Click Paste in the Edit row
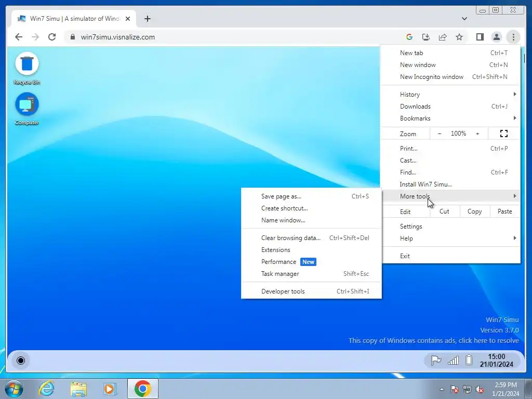The height and width of the screenshot is (399, 532). pos(504,211)
